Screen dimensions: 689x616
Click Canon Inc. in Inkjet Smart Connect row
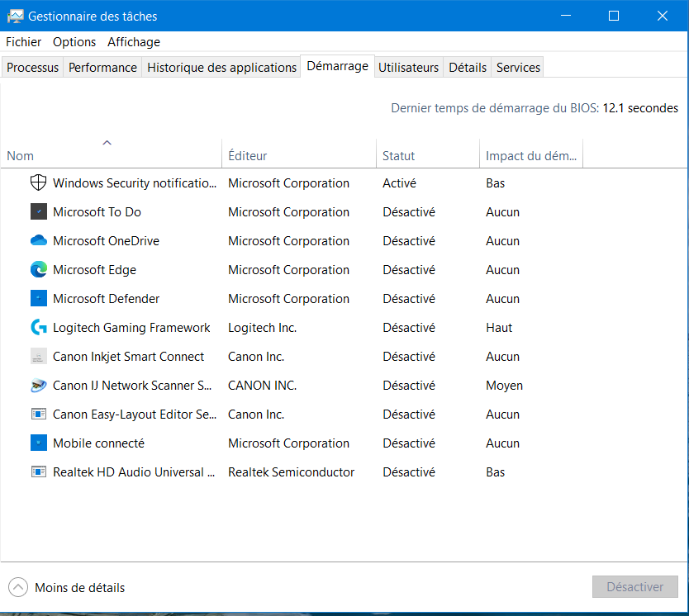coord(256,357)
